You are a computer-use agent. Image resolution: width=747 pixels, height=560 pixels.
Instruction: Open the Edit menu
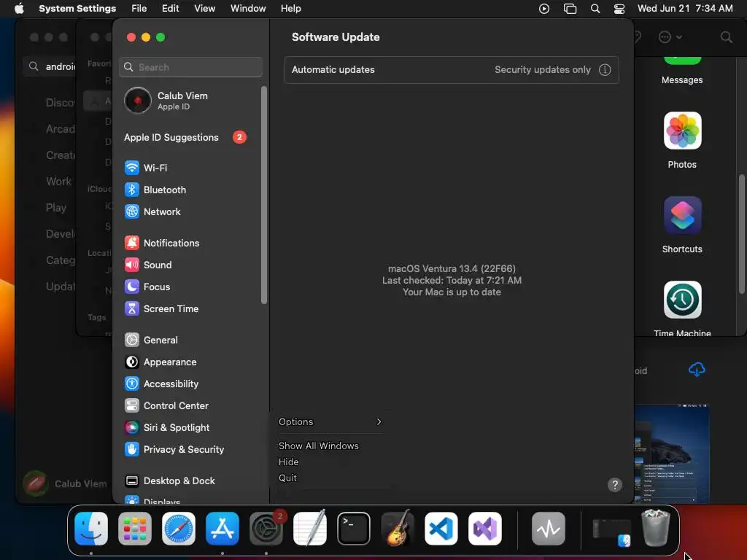coord(170,9)
